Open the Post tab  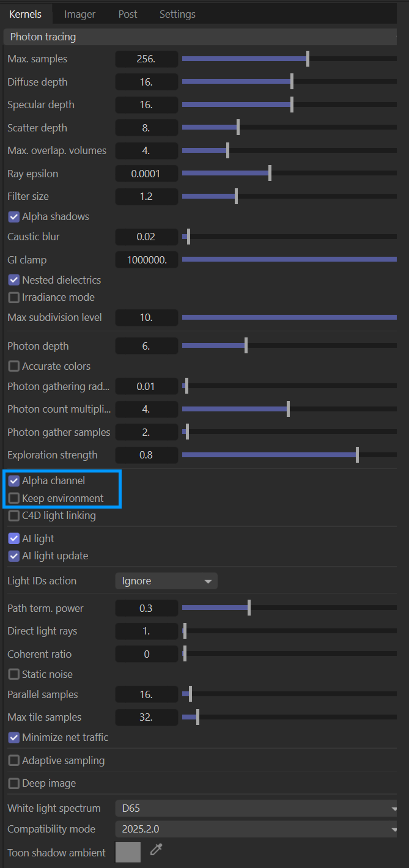click(x=128, y=14)
